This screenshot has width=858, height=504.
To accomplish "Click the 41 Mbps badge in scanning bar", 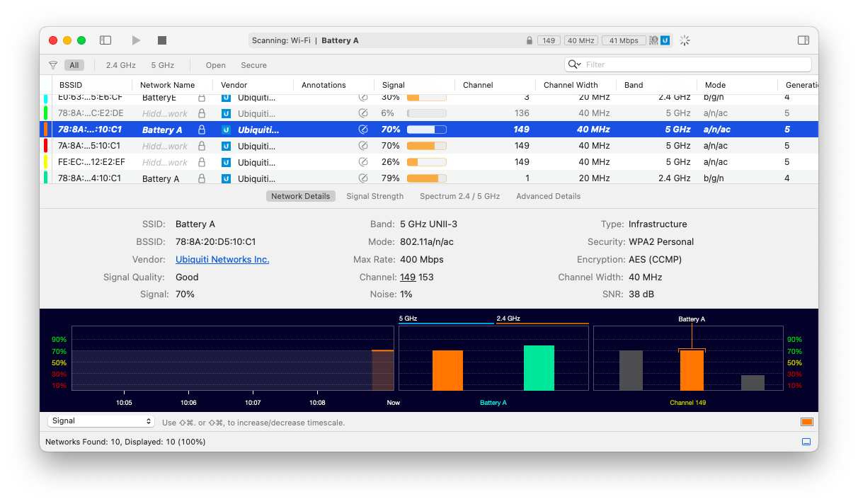I will pyautogui.click(x=624, y=40).
